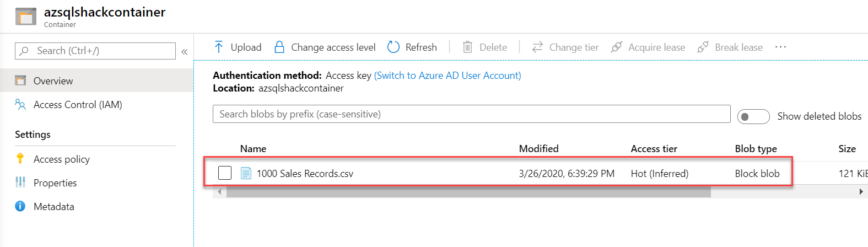Click the Refresh circular arrow icon
The image size is (868, 247).
coord(393,47)
